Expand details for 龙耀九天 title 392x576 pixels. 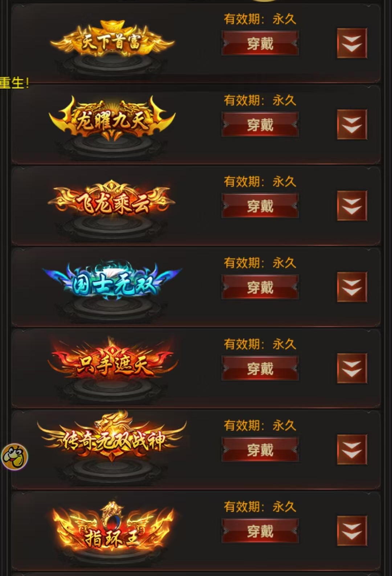click(x=352, y=125)
